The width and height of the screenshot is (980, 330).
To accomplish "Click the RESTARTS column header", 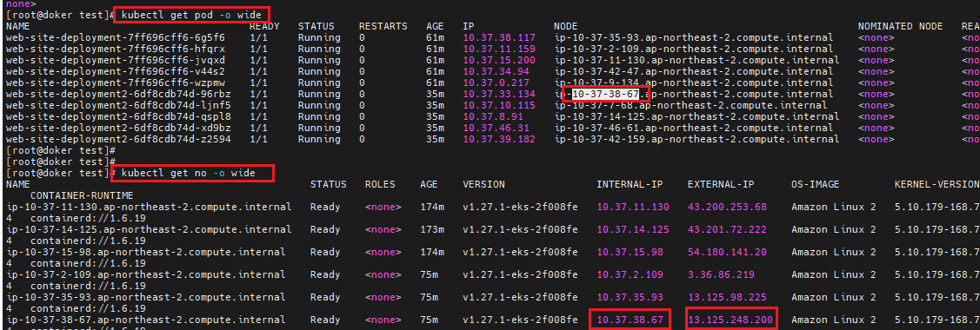I will click(x=383, y=26).
